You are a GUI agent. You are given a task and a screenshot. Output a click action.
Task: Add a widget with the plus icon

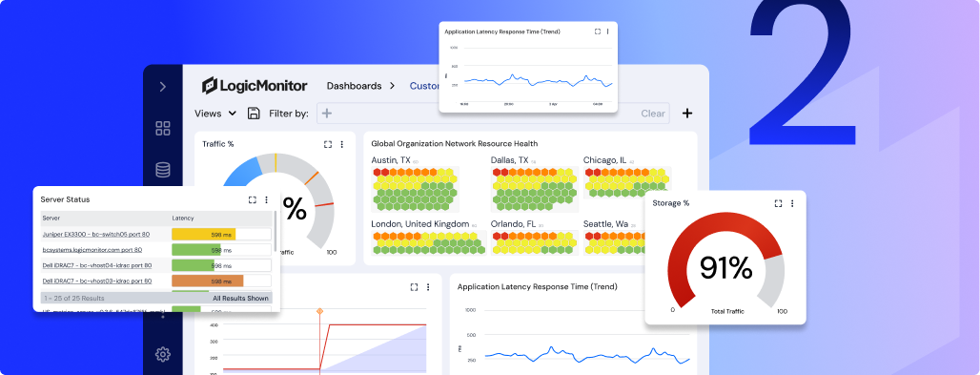point(687,114)
